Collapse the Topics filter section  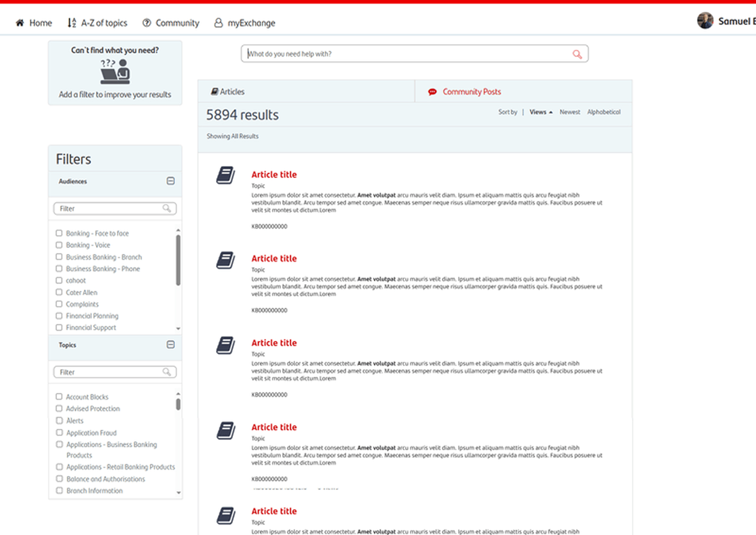point(171,345)
